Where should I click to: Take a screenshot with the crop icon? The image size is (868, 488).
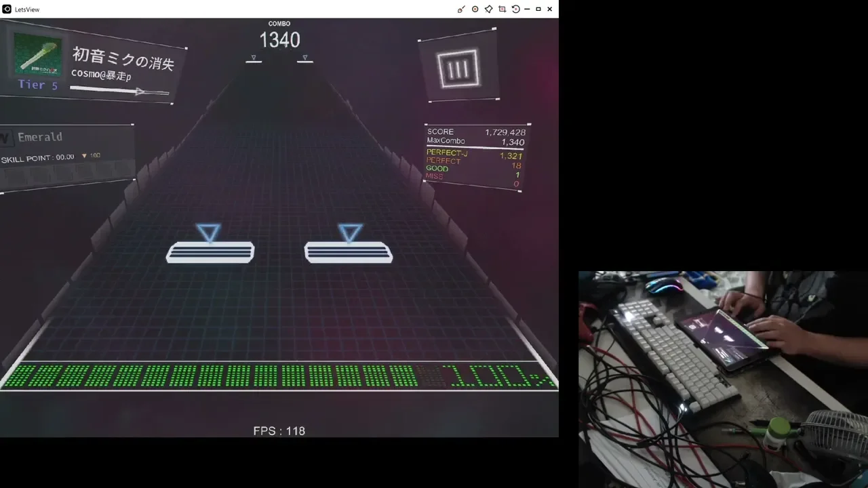502,9
